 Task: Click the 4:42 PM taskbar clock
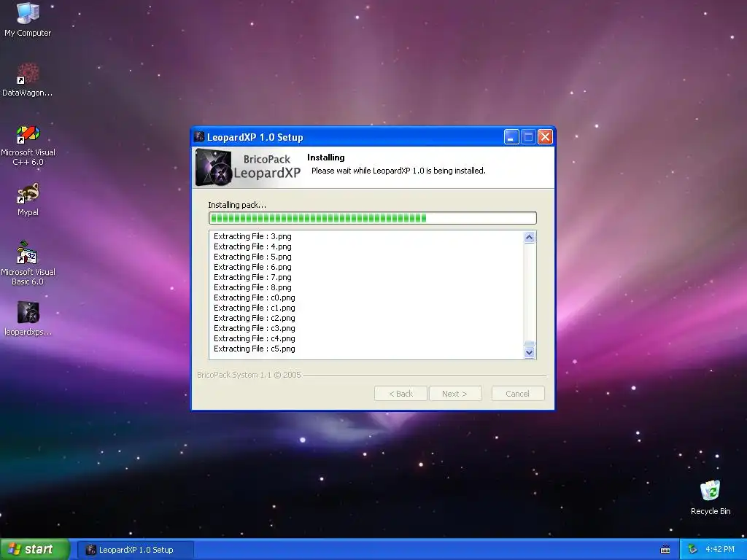tap(720, 550)
